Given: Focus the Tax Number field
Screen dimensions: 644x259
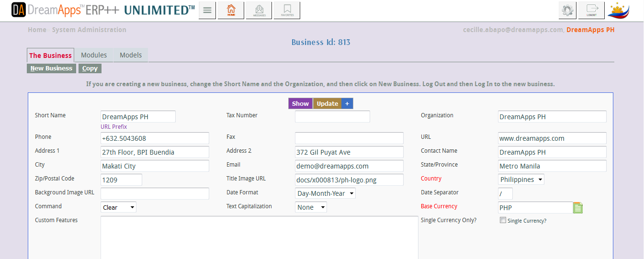Looking at the screenshot, I should (x=332, y=117).
